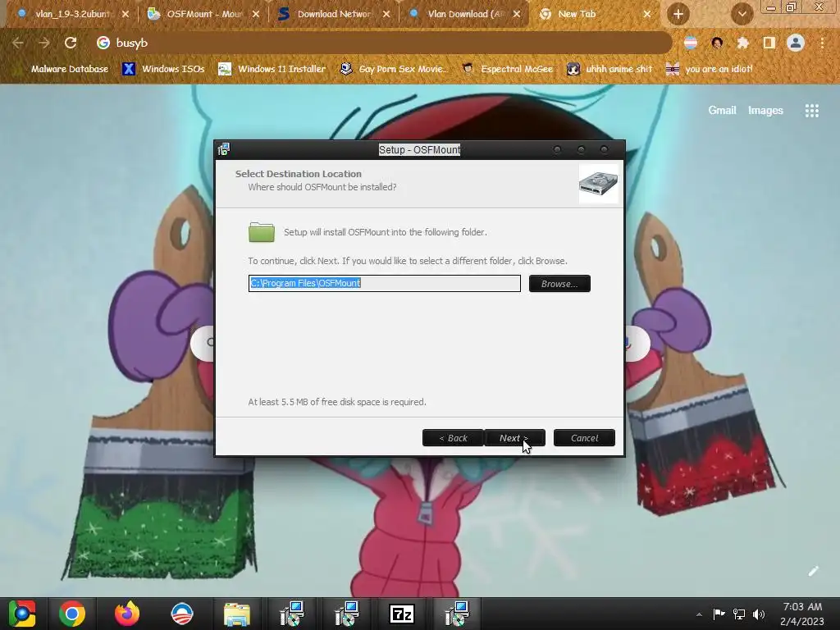Launch Chrome from the taskbar
This screenshot has width=840, height=630.
[72, 614]
